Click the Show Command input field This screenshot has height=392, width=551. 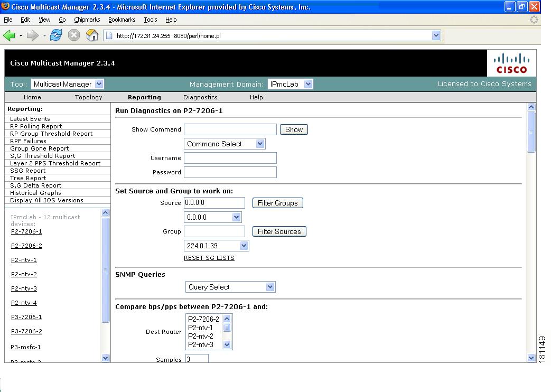pos(230,129)
